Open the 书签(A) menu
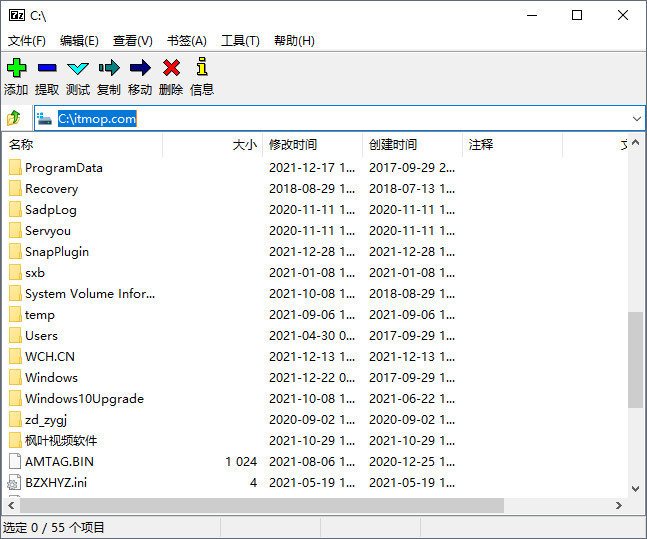The width and height of the screenshot is (647, 539). pyautogui.click(x=186, y=40)
